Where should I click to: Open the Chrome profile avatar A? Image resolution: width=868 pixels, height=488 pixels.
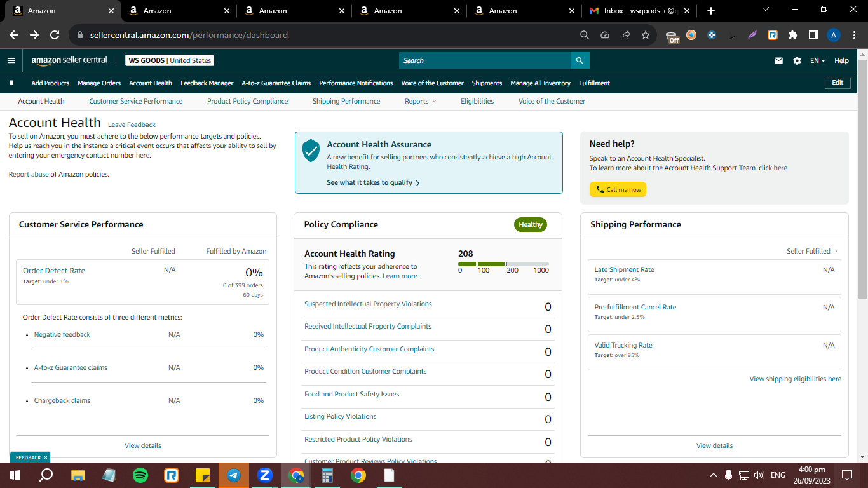pos(834,35)
